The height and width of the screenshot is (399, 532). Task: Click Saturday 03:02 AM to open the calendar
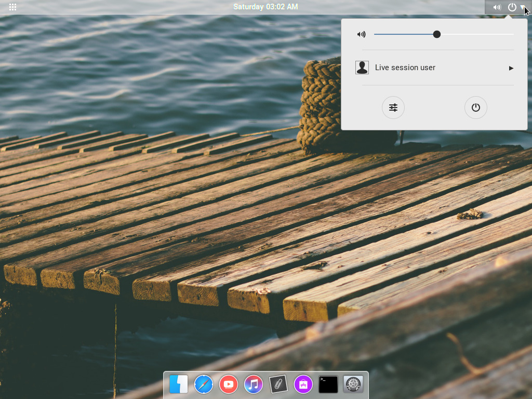[x=266, y=7]
